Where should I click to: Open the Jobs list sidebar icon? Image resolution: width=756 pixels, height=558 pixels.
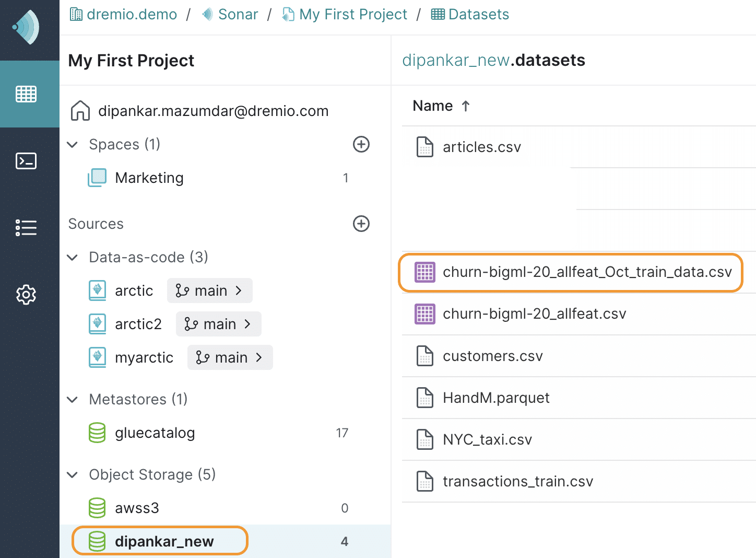(x=26, y=228)
